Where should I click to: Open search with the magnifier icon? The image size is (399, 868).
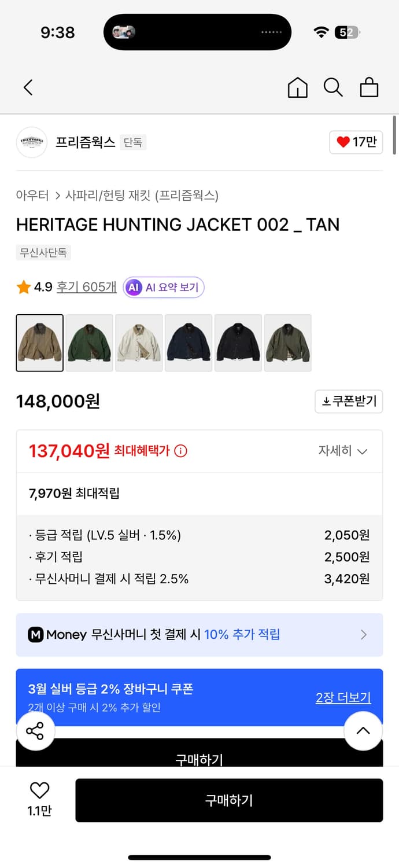[x=333, y=87]
